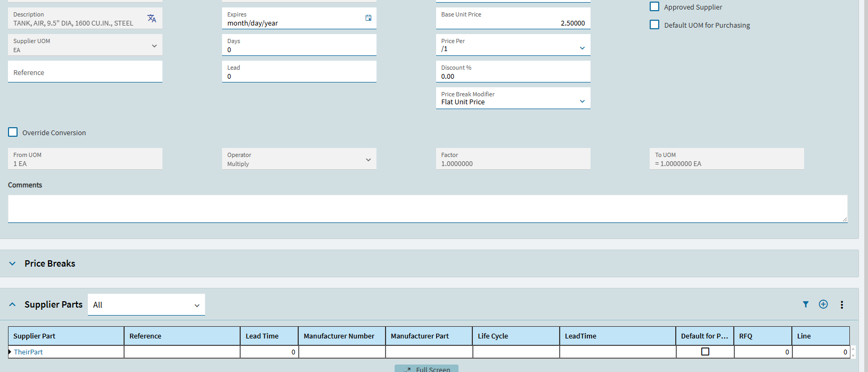868x372 pixels.
Task: Click the Manufacturer Number cell in TheirPart row
Action: 342,352
